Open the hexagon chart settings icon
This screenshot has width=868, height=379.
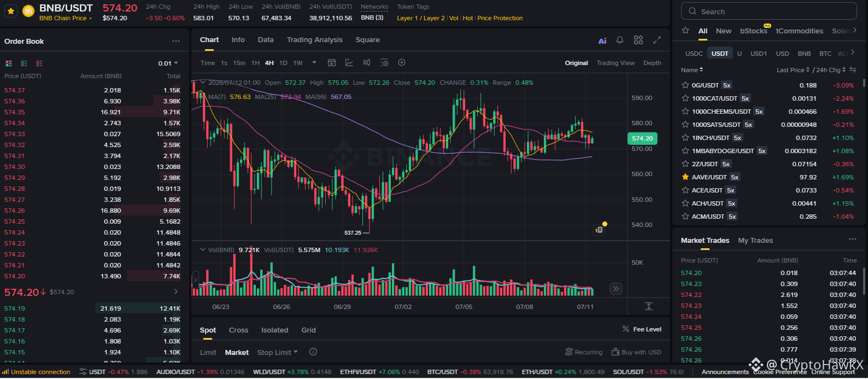click(402, 63)
